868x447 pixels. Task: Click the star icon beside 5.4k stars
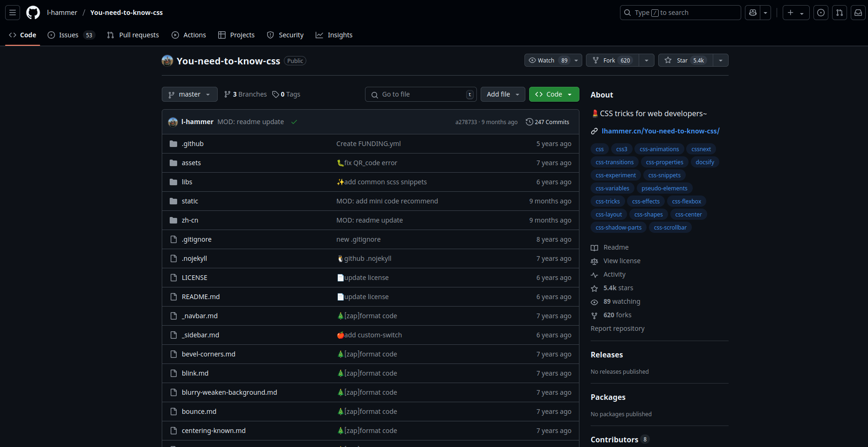pyautogui.click(x=594, y=288)
